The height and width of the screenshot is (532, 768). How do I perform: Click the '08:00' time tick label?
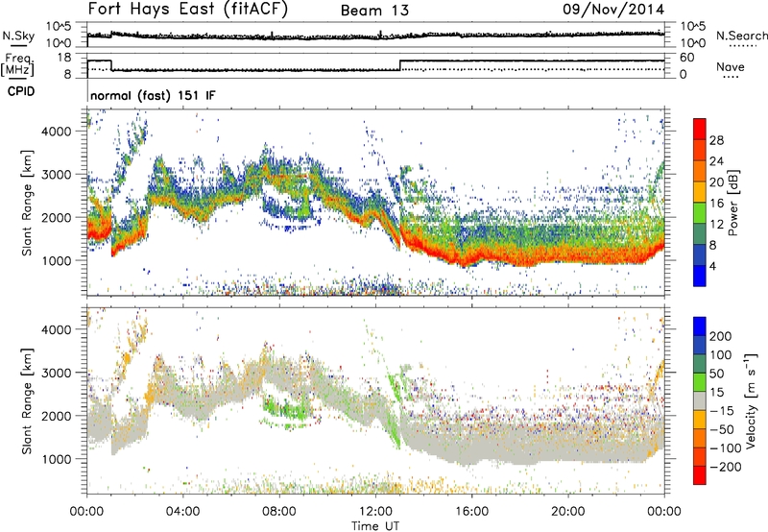coord(279,512)
